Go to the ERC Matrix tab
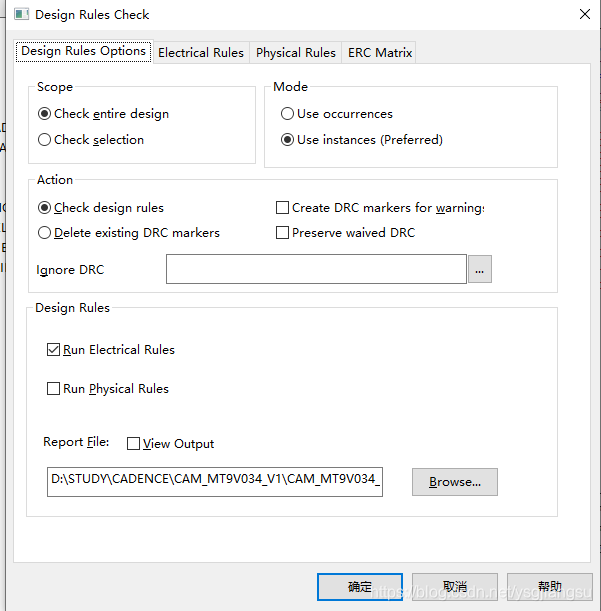601x611 pixels. [x=379, y=52]
